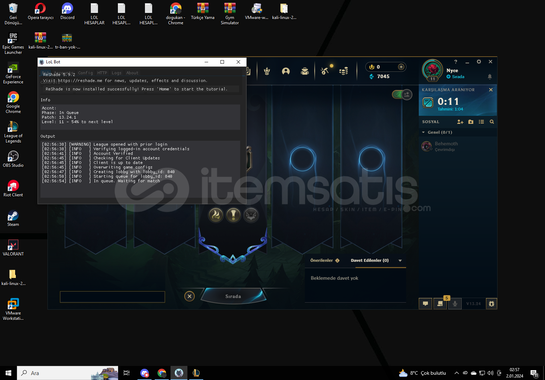545x380 pixels.
Task: Show hidden system tray icons chevron
Action: point(456,373)
